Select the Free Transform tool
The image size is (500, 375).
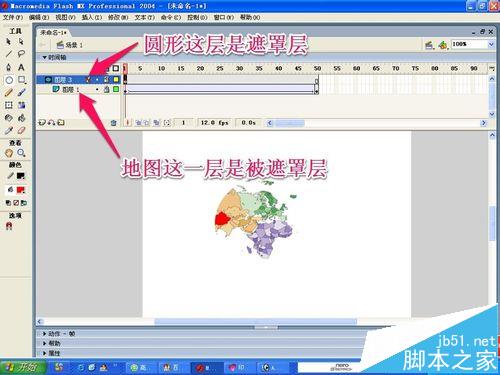click(9, 105)
